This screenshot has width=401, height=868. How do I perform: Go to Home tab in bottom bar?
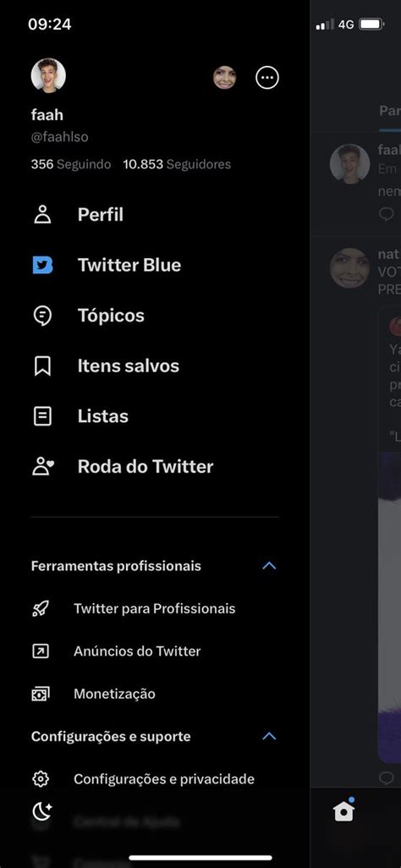pos(343,811)
